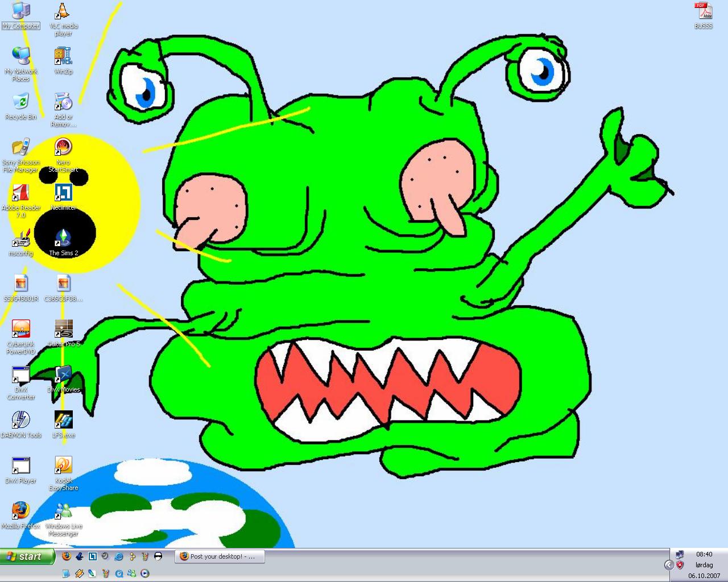Screen dimensions: 728x582
Task: Select the Netlimiter desktop shortcut
Action: coord(63,198)
